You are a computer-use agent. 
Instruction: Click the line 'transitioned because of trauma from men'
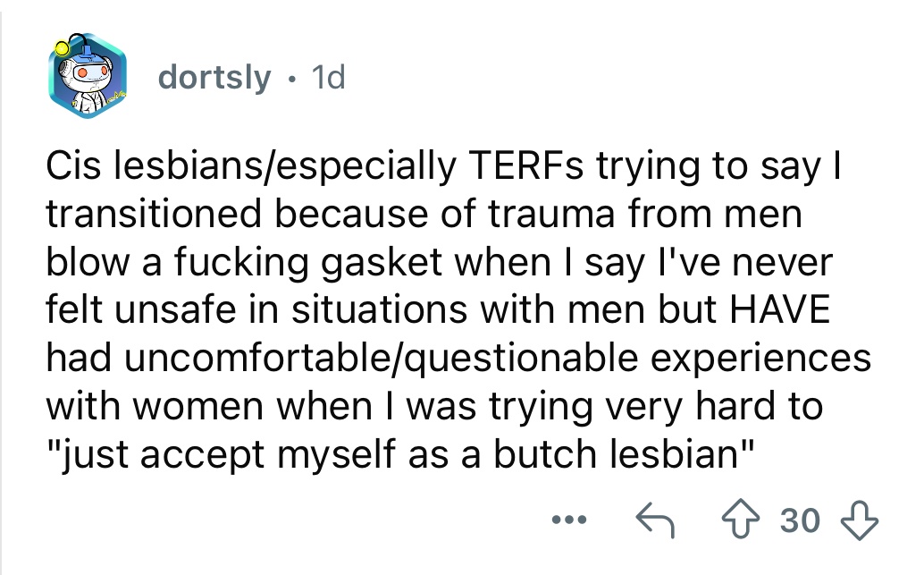coord(424,214)
